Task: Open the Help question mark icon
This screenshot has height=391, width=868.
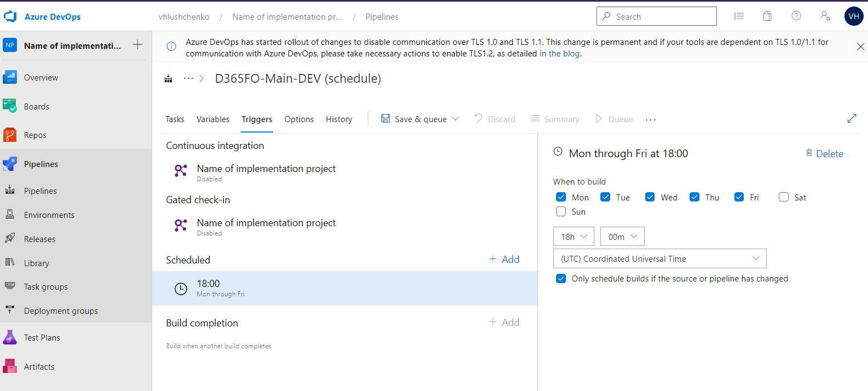Action: point(796,16)
